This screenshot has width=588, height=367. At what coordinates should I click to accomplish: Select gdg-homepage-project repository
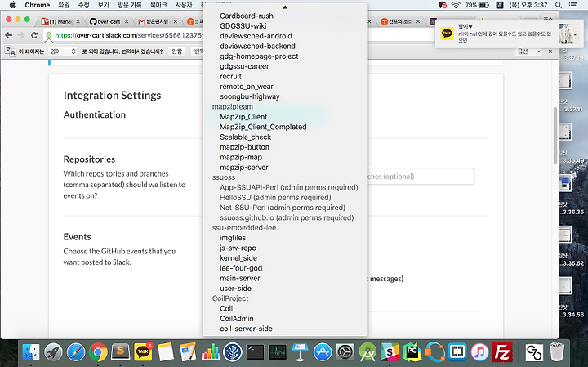(259, 56)
